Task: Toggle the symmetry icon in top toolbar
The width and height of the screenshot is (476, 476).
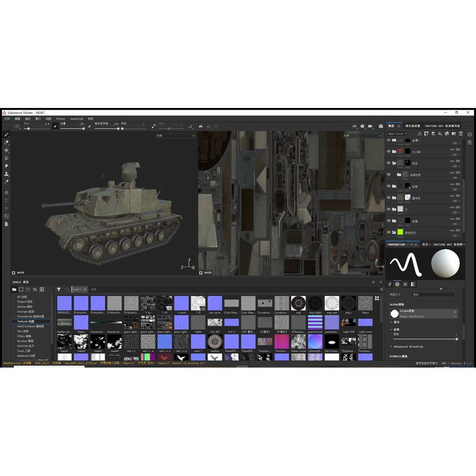Action: (x=201, y=126)
